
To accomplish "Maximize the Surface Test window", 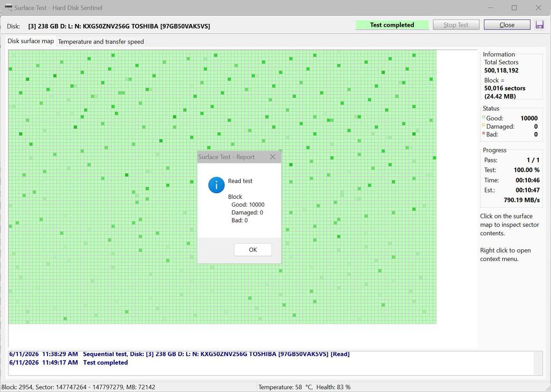I will coord(514,7).
